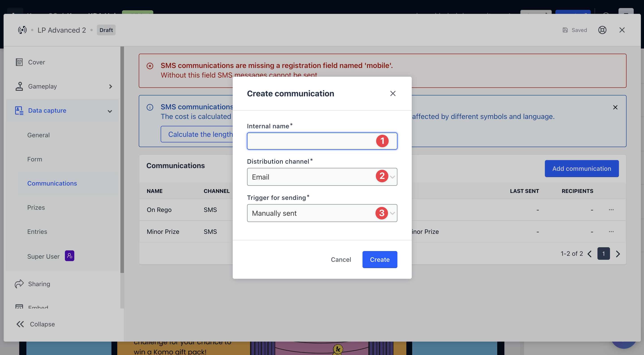Open the Trigger for sending dropdown
The height and width of the screenshot is (355, 644).
tap(322, 213)
